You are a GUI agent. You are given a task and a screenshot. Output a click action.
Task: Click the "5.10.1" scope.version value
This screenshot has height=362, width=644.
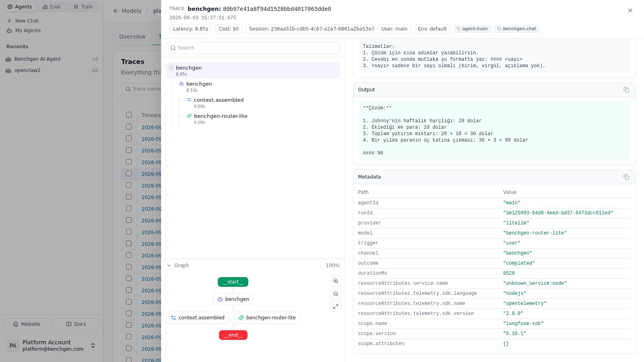coord(514,334)
